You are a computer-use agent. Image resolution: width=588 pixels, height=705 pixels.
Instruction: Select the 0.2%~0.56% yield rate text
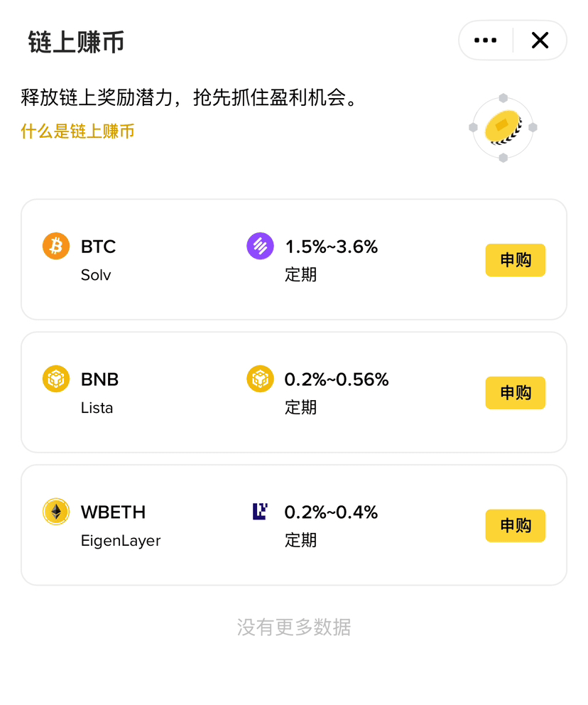click(337, 379)
